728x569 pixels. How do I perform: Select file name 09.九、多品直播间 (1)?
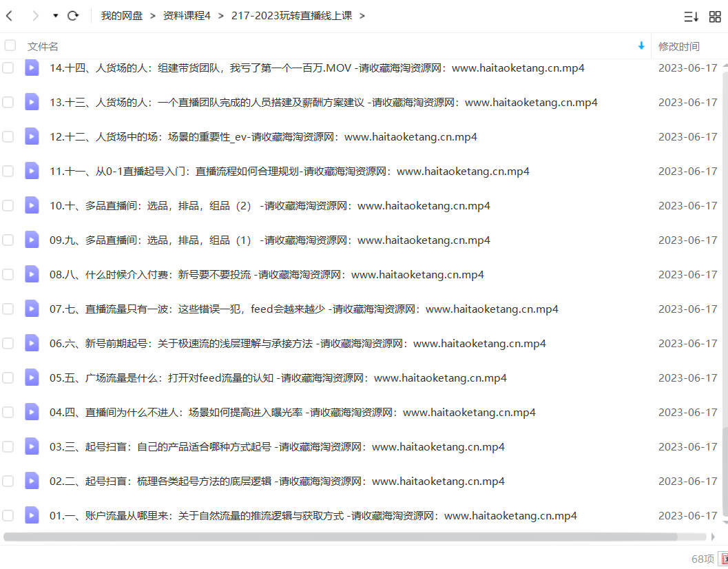coord(270,240)
